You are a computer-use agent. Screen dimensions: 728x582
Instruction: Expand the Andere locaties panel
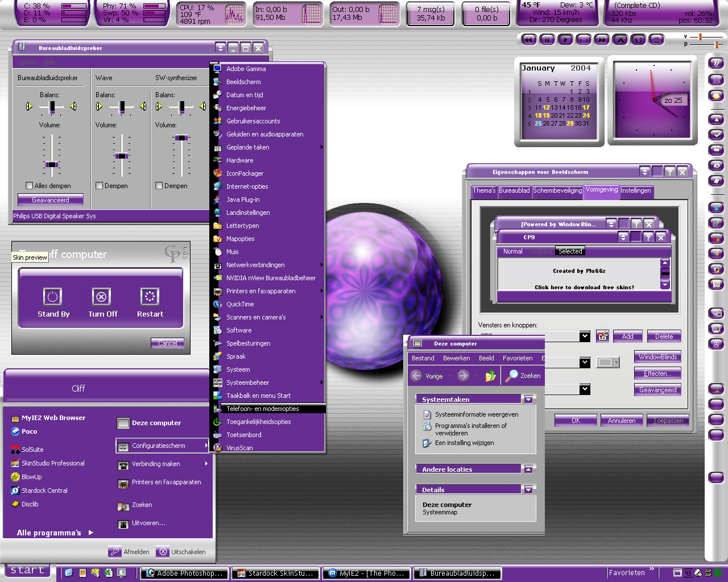[528, 469]
